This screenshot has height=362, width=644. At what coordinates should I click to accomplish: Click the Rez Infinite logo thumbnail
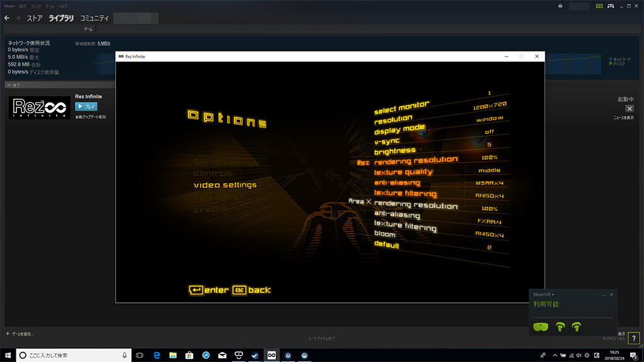(40, 108)
